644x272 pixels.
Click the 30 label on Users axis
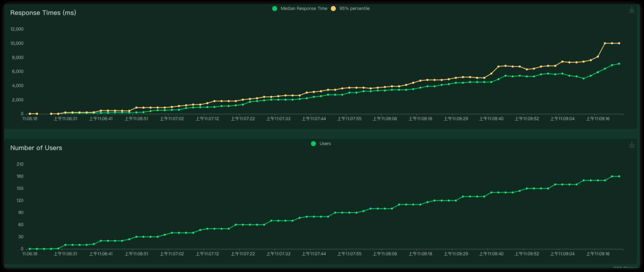point(21,237)
